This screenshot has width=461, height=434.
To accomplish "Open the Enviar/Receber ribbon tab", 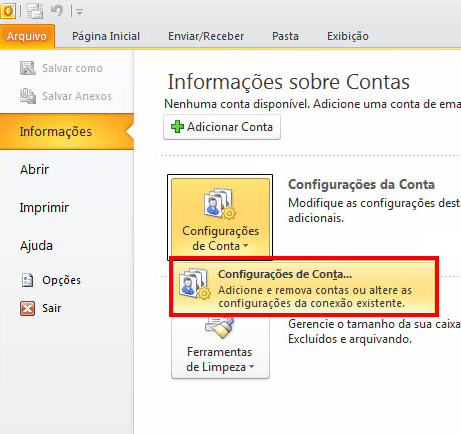I will click(206, 36).
